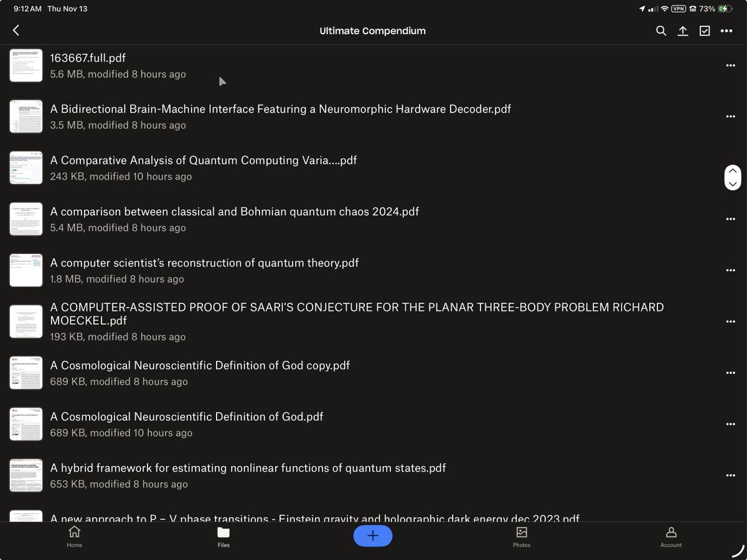The image size is (747, 560).
Task: Switch to the Home tab
Action: coord(75,537)
